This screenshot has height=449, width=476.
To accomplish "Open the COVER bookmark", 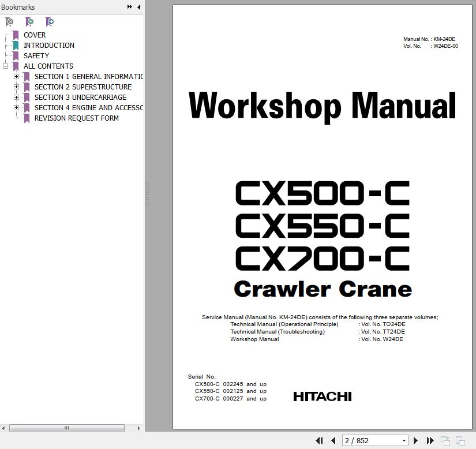I will (x=34, y=35).
